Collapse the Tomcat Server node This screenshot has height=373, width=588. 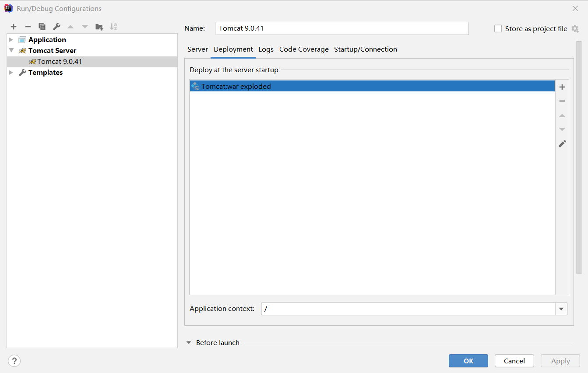[x=11, y=50]
